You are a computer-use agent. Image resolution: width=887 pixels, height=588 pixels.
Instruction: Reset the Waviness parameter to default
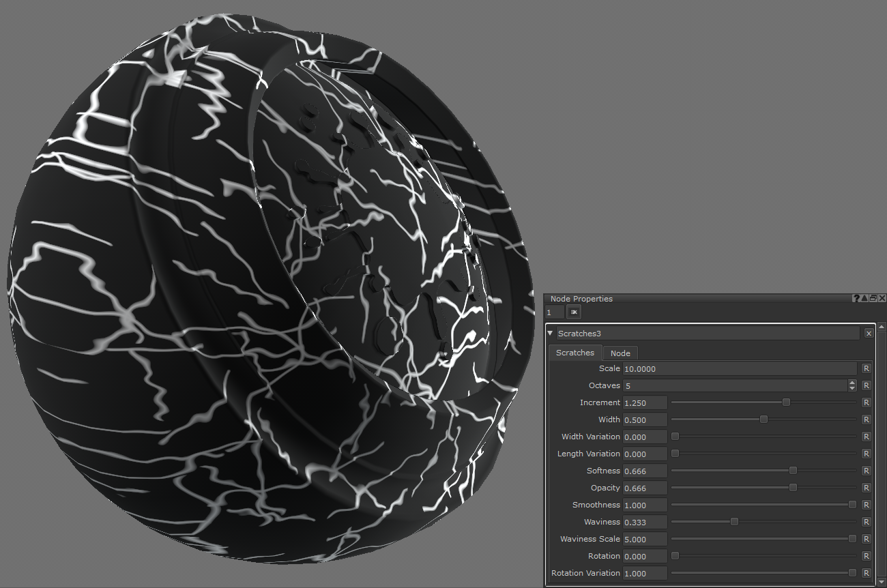point(867,522)
